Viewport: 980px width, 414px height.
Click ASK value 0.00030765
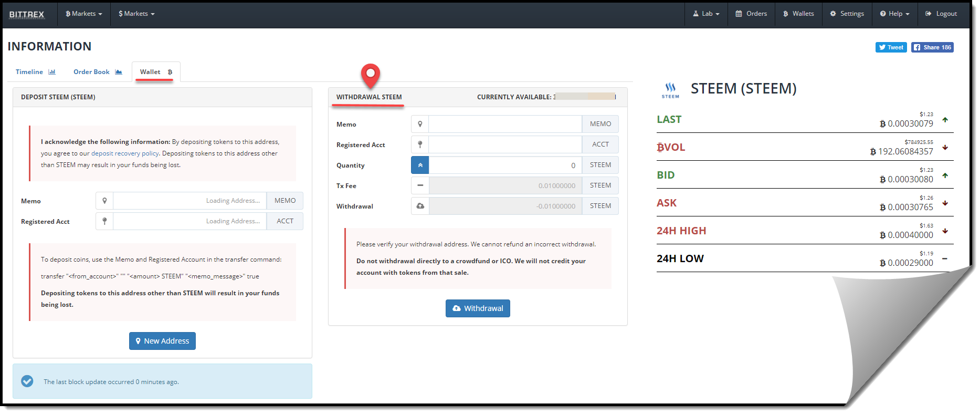coord(907,208)
